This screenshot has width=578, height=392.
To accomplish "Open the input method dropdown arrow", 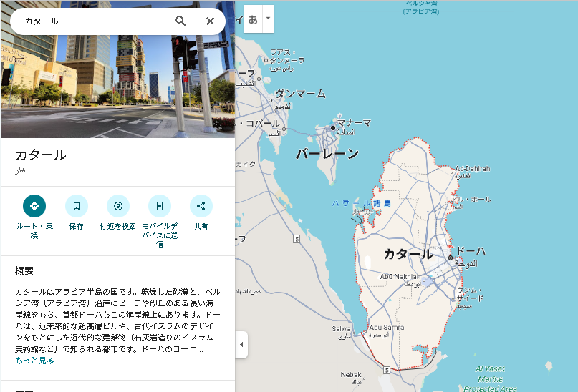I will [x=268, y=18].
